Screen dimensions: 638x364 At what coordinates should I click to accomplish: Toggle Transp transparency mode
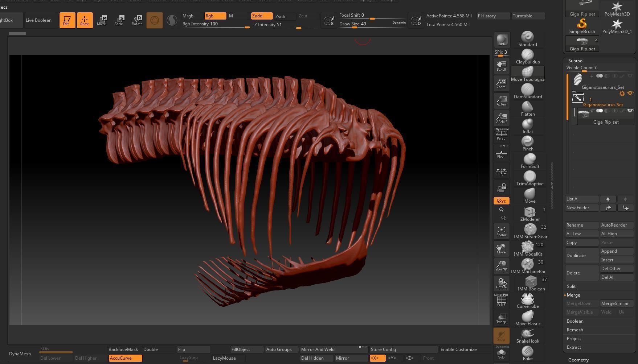tap(501, 318)
